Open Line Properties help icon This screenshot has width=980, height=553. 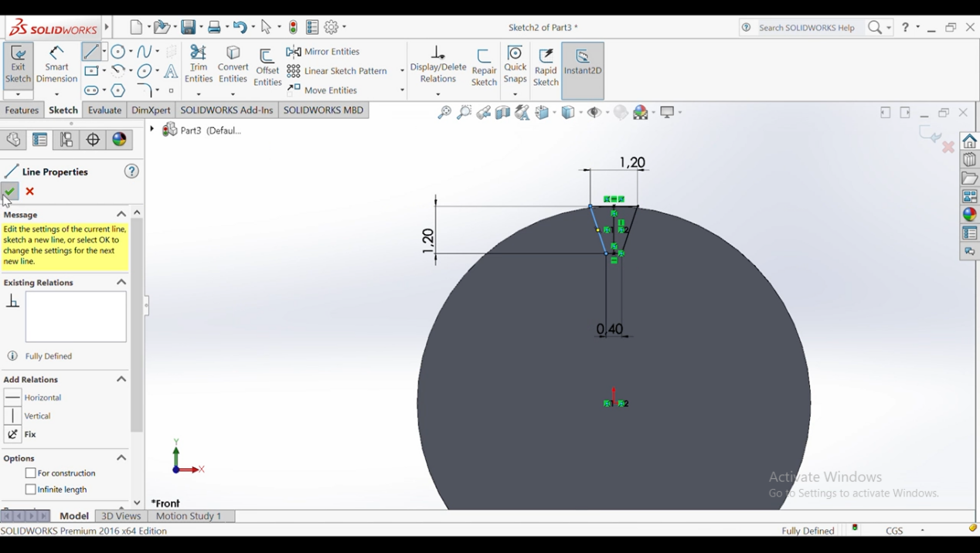point(131,171)
